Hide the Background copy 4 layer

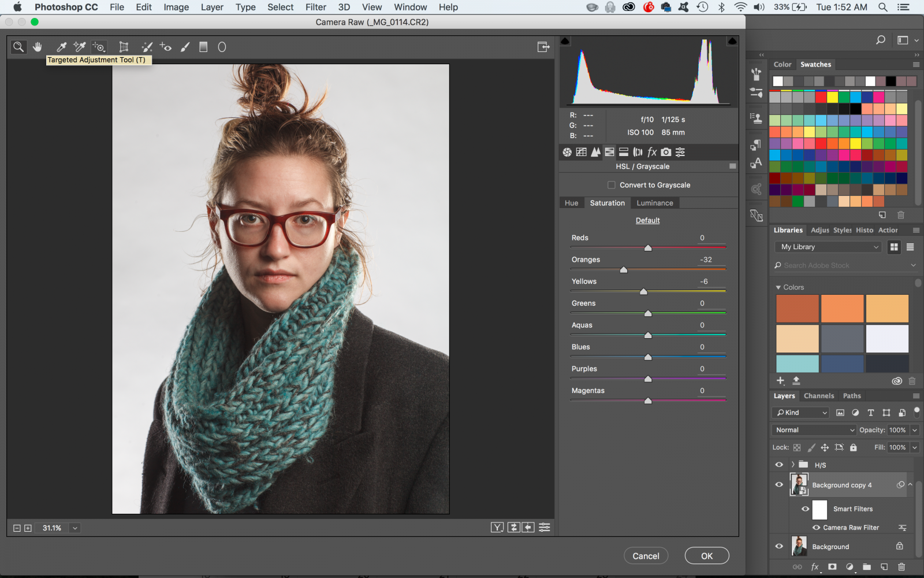779,485
